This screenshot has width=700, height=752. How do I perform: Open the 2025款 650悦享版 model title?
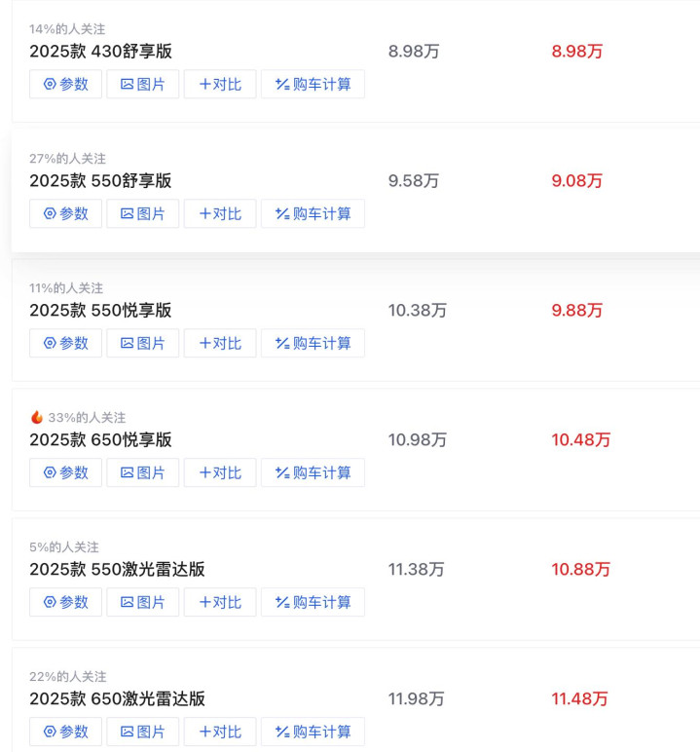pos(100,440)
